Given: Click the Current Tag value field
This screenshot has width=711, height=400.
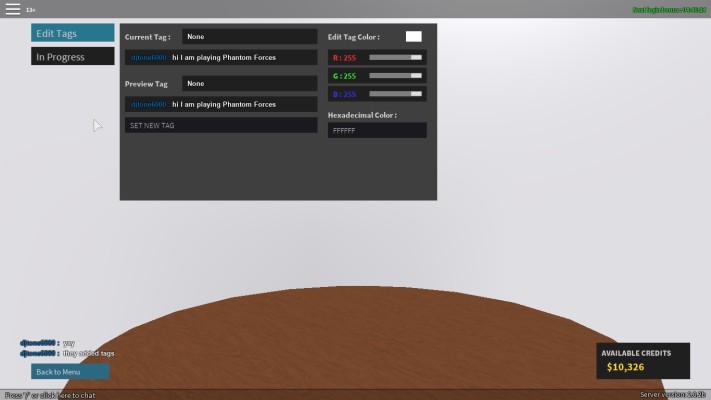Looking at the screenshot, I should [x=249, y=37].
